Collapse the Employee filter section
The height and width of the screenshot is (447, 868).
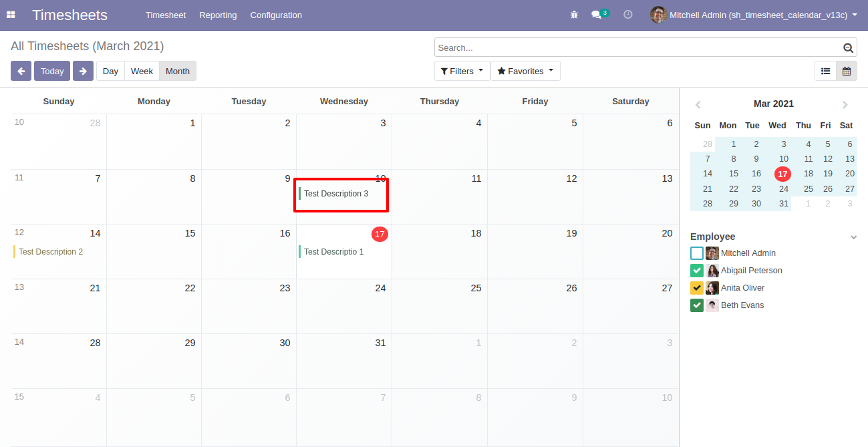(853, 237)
